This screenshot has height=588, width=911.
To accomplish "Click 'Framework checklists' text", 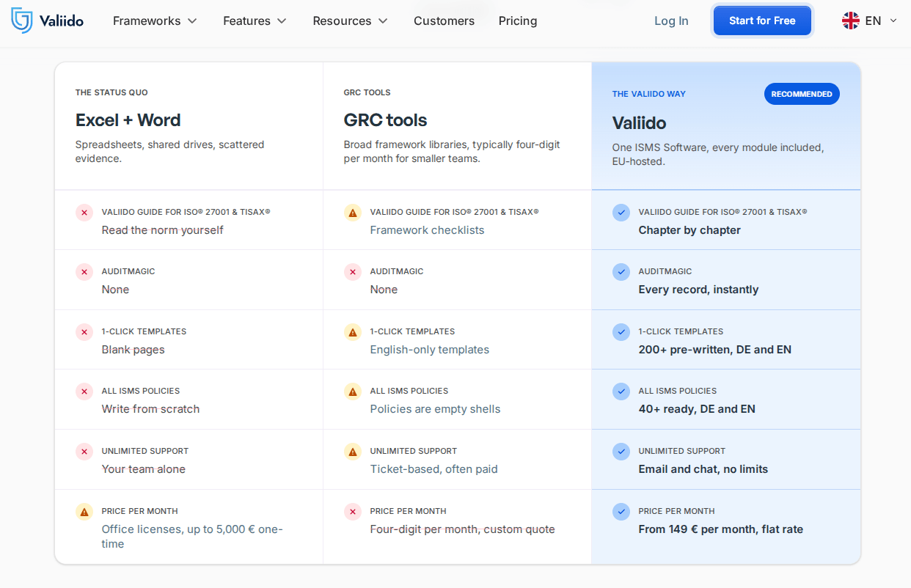I will 427,230.
